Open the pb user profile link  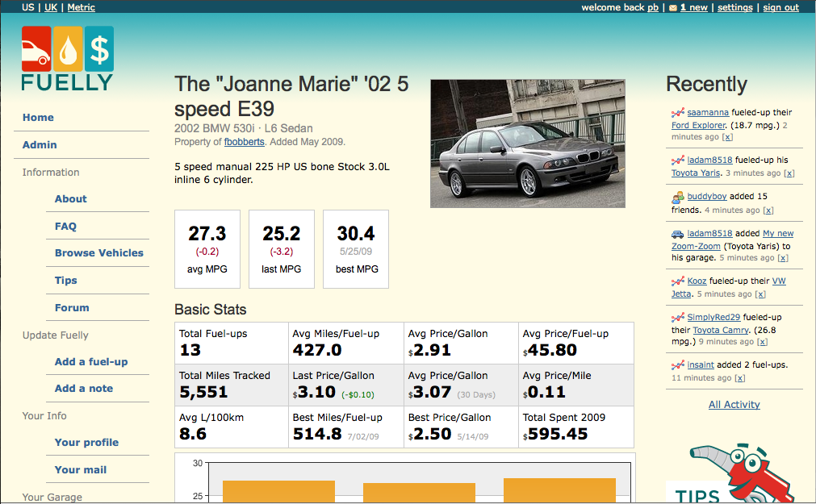[x=653, y=7]
